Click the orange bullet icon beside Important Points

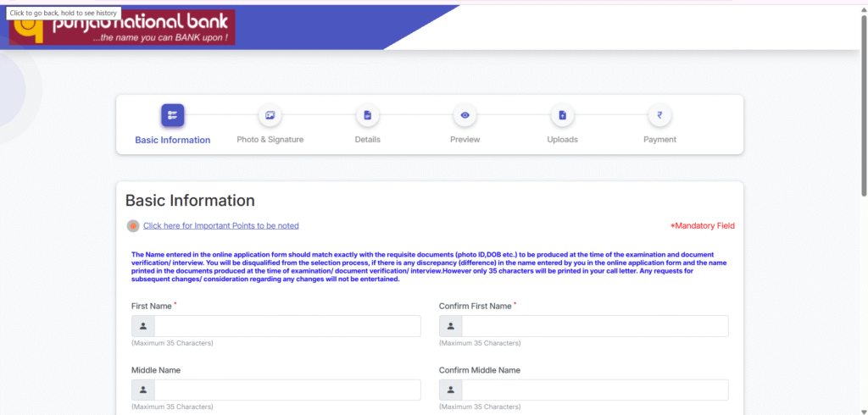click(133, 226)
